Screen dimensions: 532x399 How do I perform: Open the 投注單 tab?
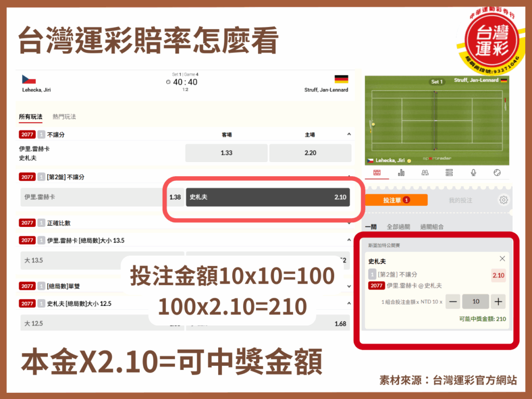pos(396,200)
